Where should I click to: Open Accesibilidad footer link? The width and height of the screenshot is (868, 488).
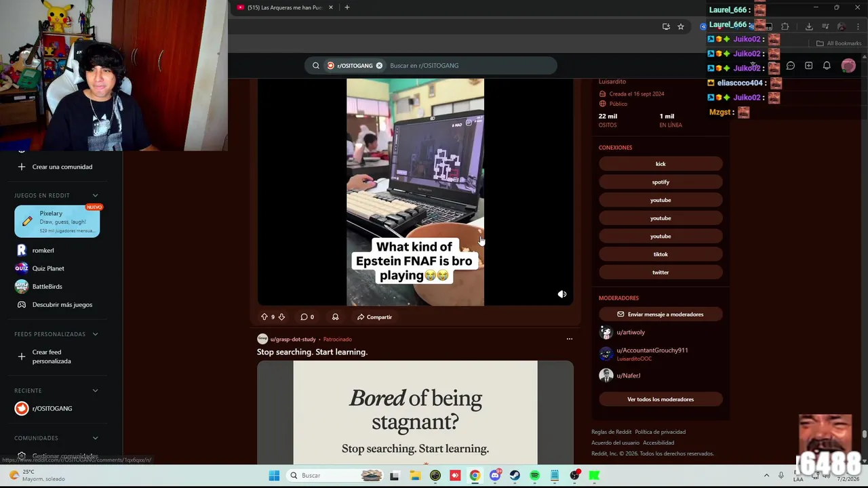pyautogui.click(x=658, y=443)
